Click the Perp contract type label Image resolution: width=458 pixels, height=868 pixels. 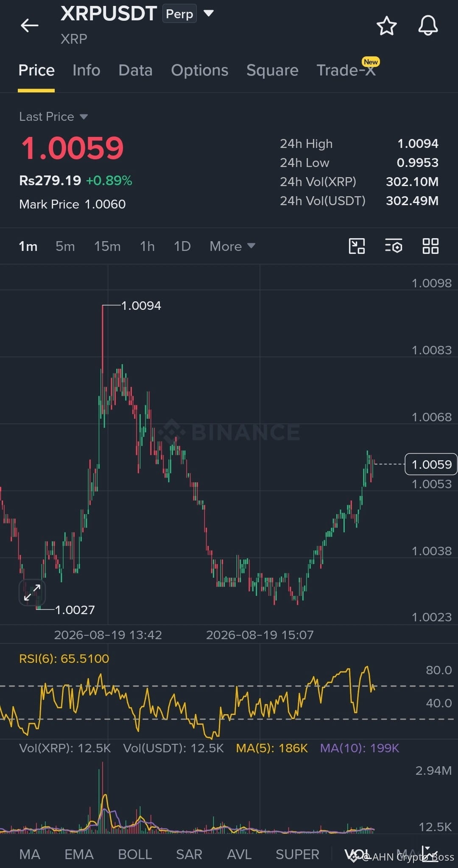click(x=179, y=14)
